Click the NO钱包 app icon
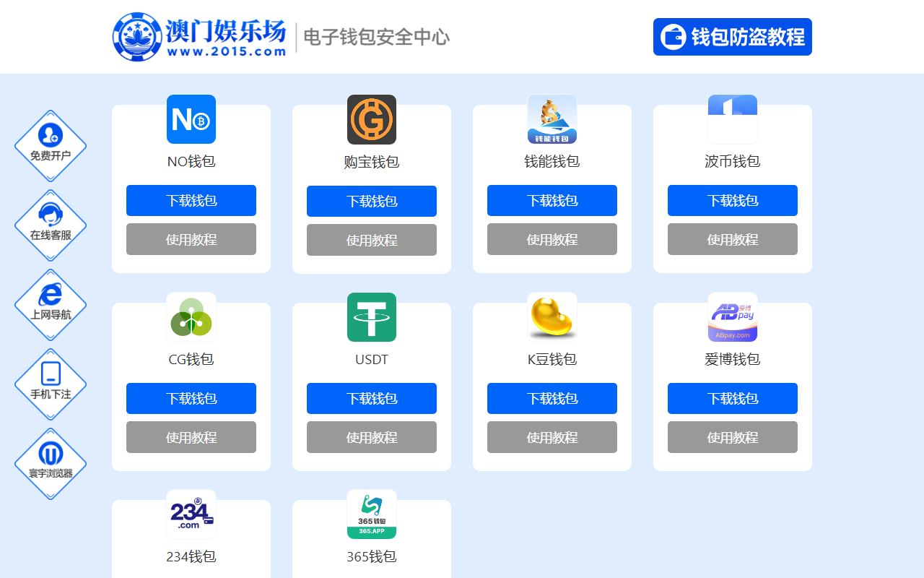This screenshot has height=578, width=924. [191, 119]
